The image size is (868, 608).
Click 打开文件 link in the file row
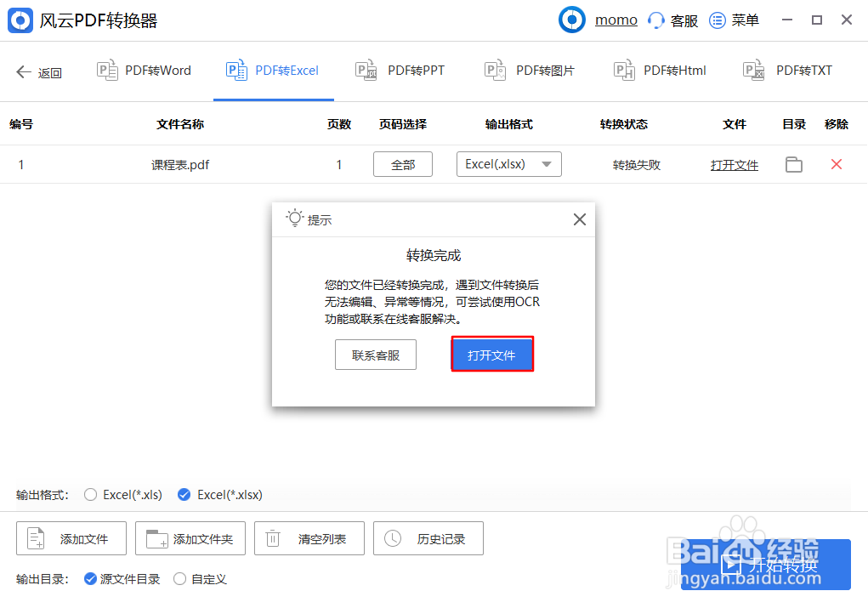(734, 165)
